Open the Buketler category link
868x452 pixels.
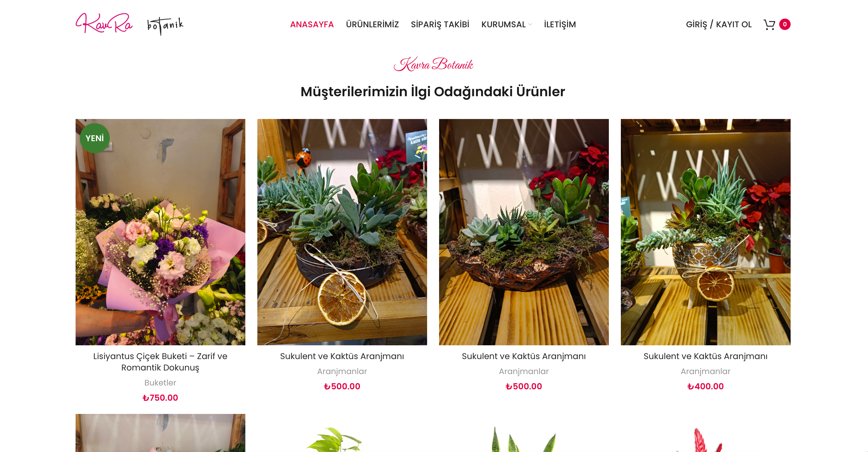[160, 382]
